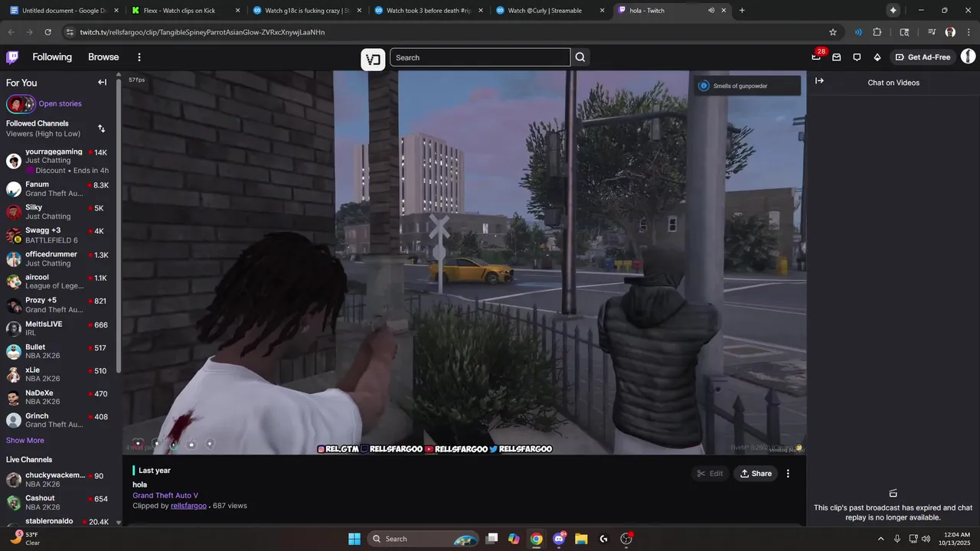Viewport: 980px width, 551px height.
Task: Open Chrome media controls icon
Action: coord(932,32)
